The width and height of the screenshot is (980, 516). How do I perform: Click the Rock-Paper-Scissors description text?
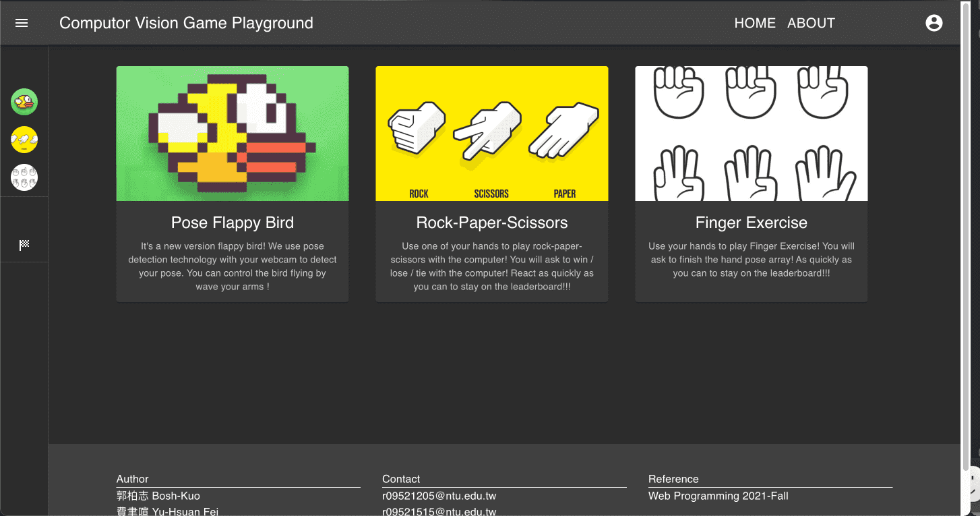pos(492,266)
